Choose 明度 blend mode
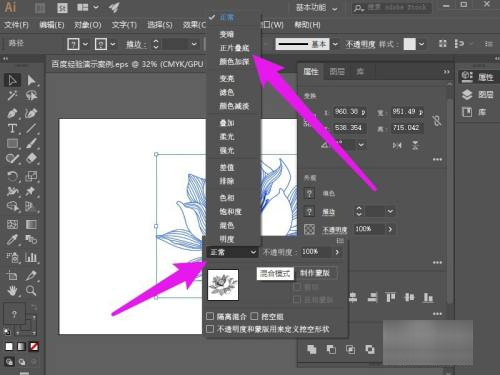The height and width of the screenshot is (375, 500). tap(227, 239)
